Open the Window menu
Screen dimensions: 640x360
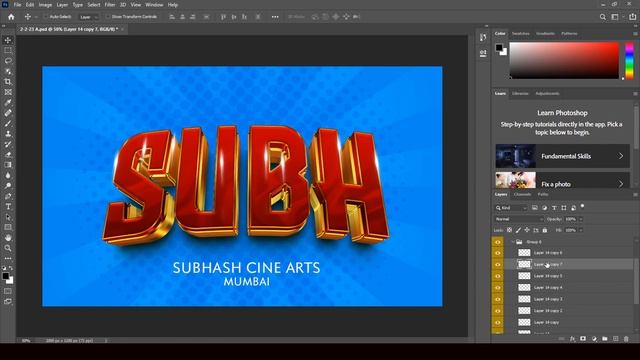154,5
